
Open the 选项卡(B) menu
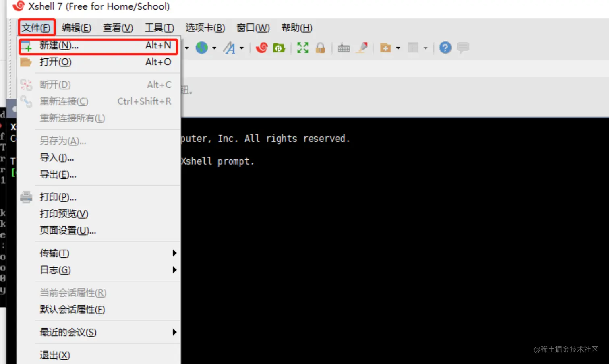[205, 28]
